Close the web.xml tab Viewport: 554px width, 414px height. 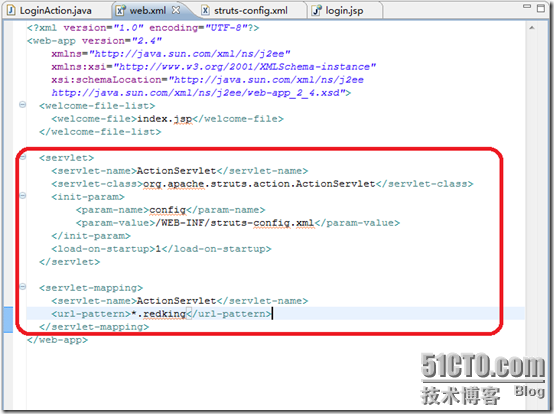(176, 10)
